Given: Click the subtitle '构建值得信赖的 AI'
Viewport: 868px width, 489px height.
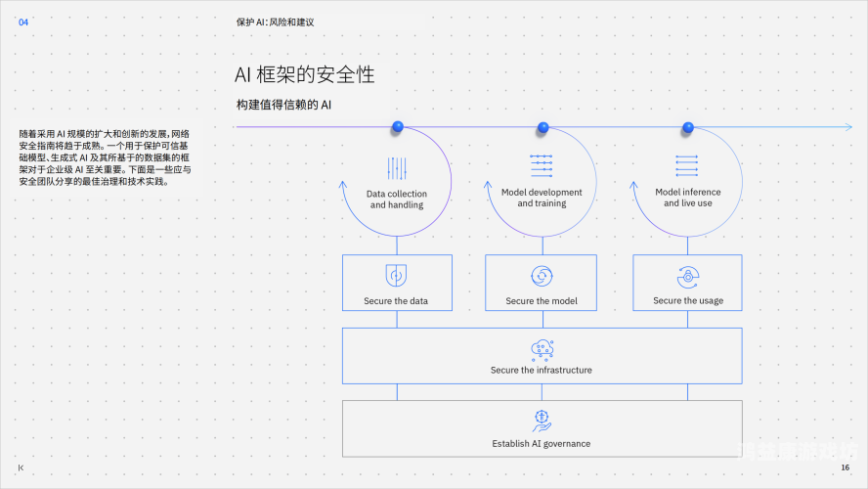Looking at the screenshot, I should click(284, 105).
